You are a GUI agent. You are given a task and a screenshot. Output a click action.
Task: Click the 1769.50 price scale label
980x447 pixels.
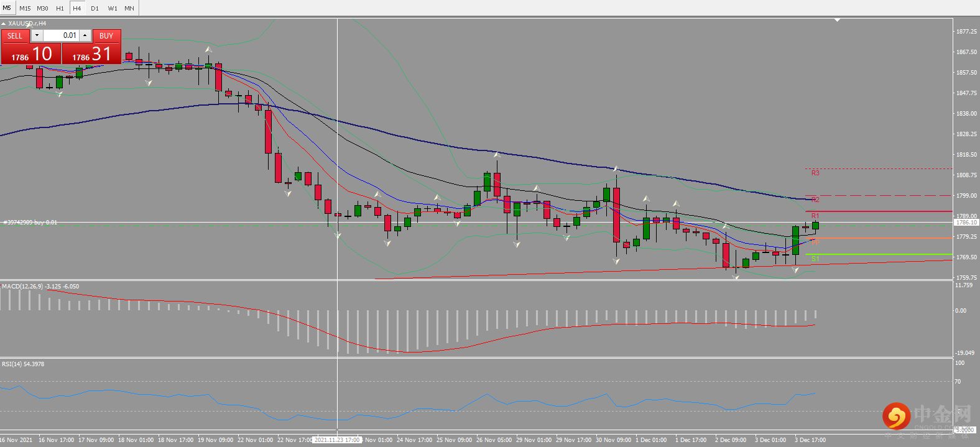click(x=966, y=257)
